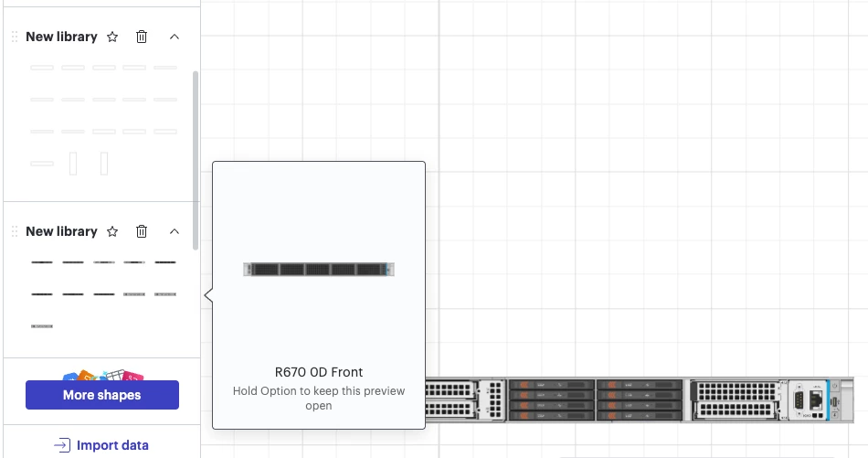Grab the upper New library drag handle
The width and height of the screenshot is (868, 458).
pyautogui.click(x=15, y=37)
